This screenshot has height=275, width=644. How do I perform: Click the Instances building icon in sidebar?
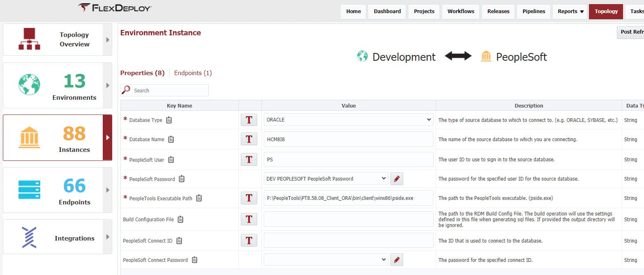coord(29,137)
